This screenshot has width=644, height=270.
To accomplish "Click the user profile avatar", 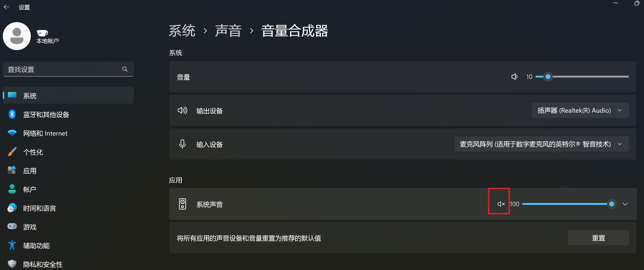I will pos(17,36).
